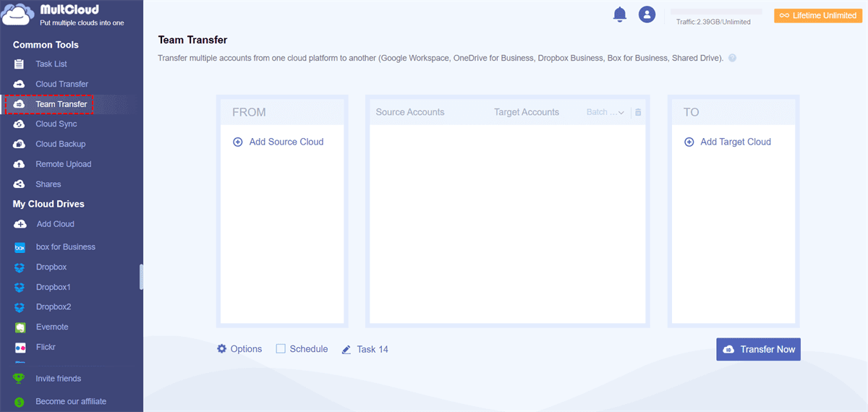Screen dimensions: 868x412
Task: Click the Evernote icon in sidebar
Action: [20, 327]
